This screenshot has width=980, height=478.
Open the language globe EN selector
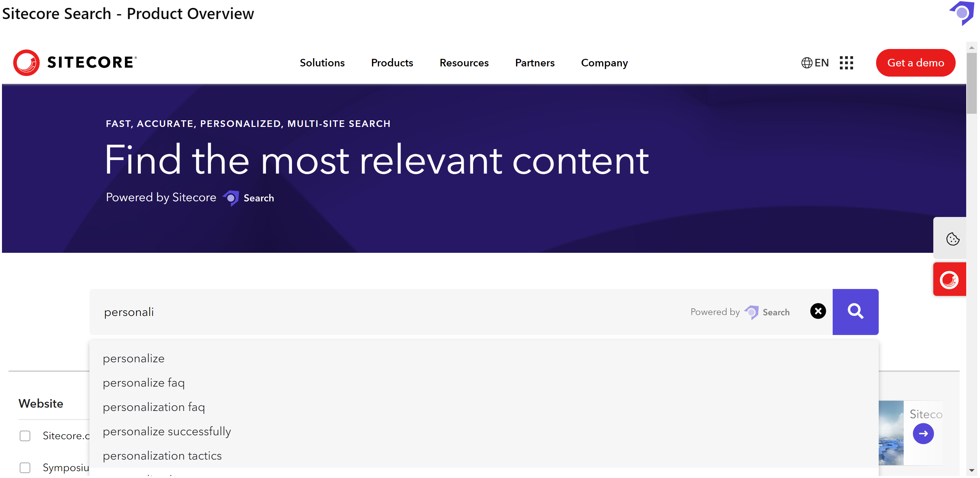coord(815,63)
